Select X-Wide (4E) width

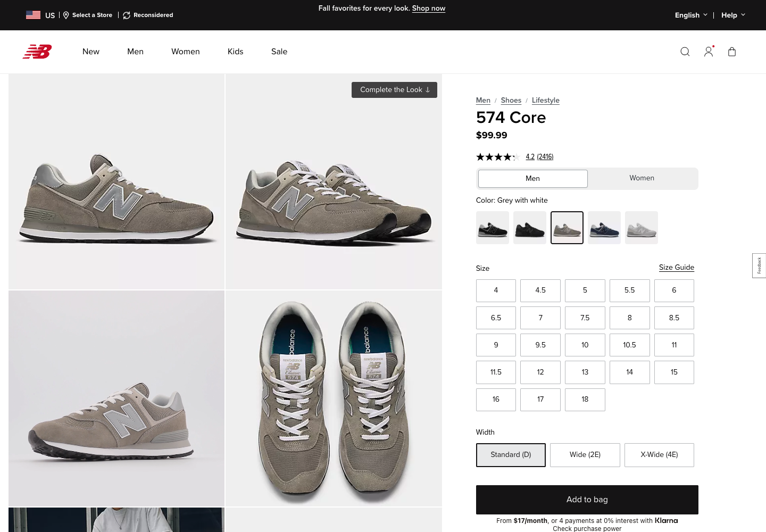coord(659,455)
